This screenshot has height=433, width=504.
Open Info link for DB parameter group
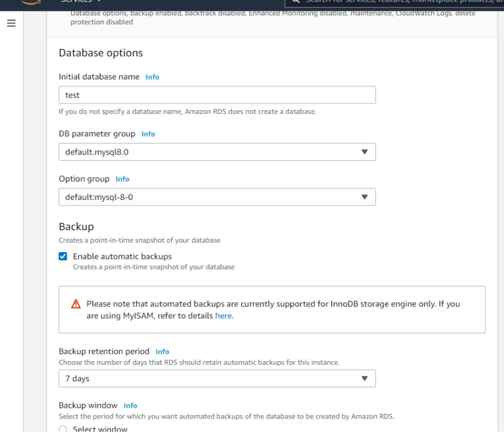coord(148,134)
